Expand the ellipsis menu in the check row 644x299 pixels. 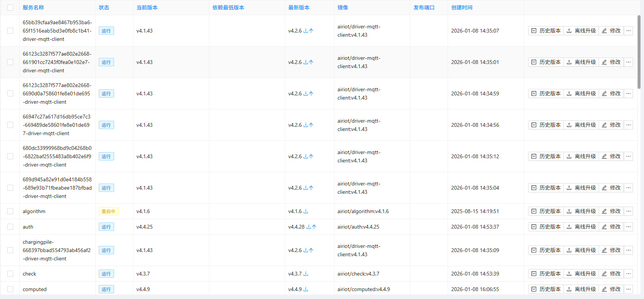coord(628,274)
